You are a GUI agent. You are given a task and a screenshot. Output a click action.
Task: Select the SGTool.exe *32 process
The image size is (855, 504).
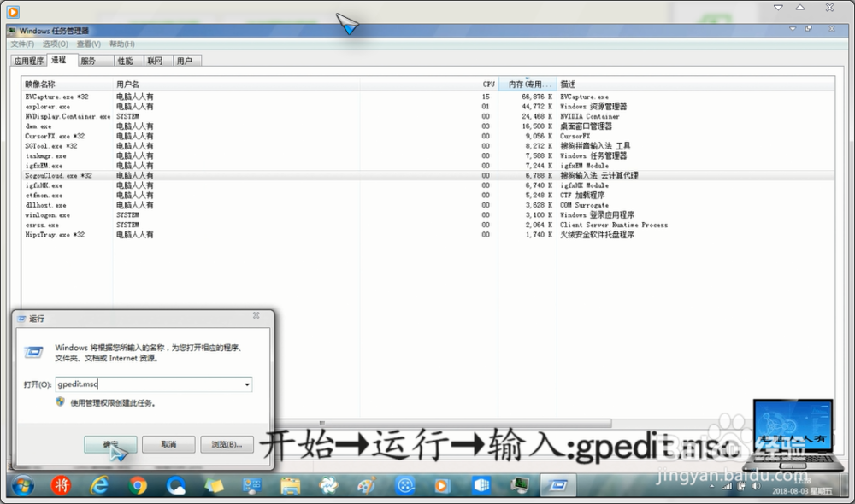click(427, 146)
